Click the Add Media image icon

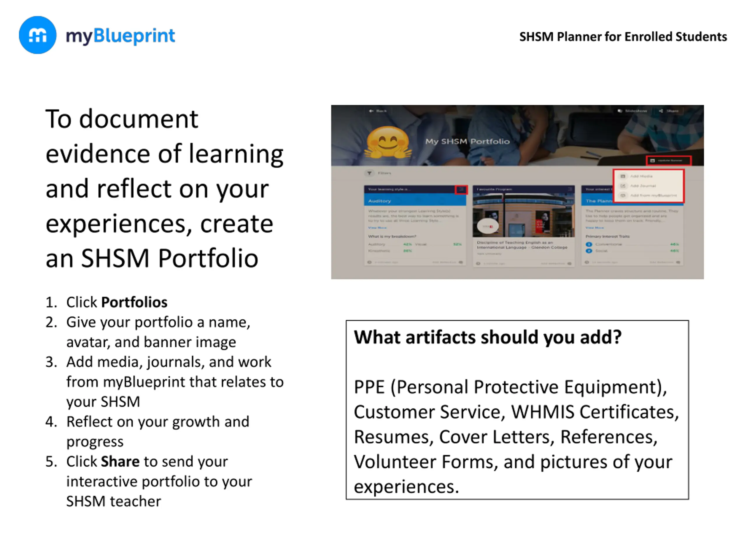[x=623, y=176]
